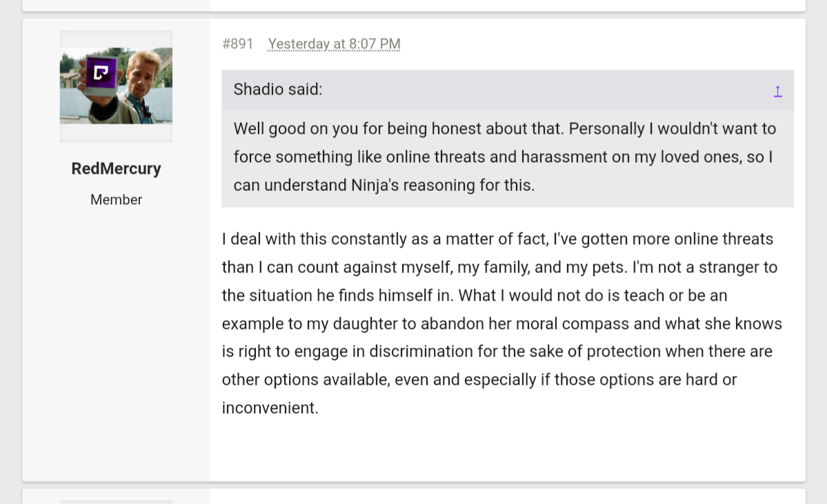Expand quote via 'Shadio said:' header

click(x=278, y=90)
